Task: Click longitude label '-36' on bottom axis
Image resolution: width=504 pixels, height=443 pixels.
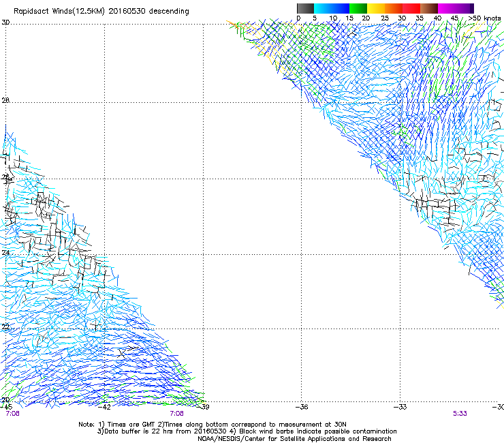Action: point(302,407)
